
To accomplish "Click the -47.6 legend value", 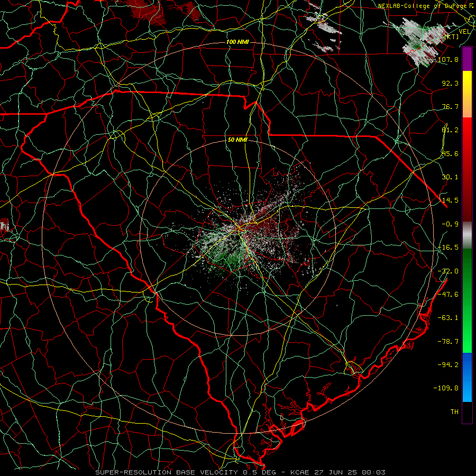I will coord(448,295).
